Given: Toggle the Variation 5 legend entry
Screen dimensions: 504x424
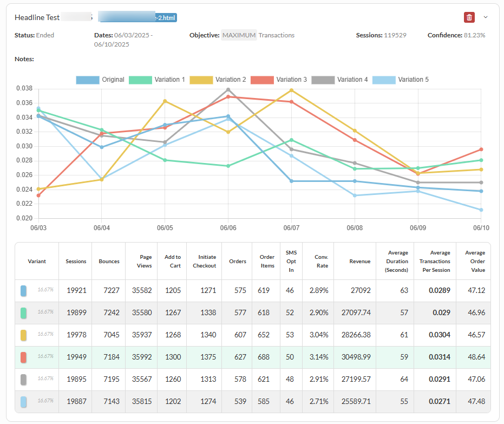Looking at the screenshot, I should [x=401, y=80].
